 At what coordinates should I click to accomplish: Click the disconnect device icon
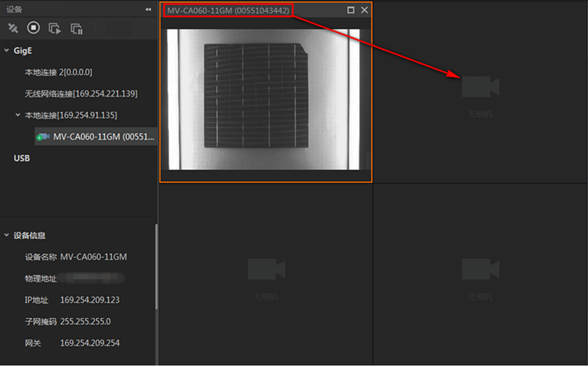13,28
